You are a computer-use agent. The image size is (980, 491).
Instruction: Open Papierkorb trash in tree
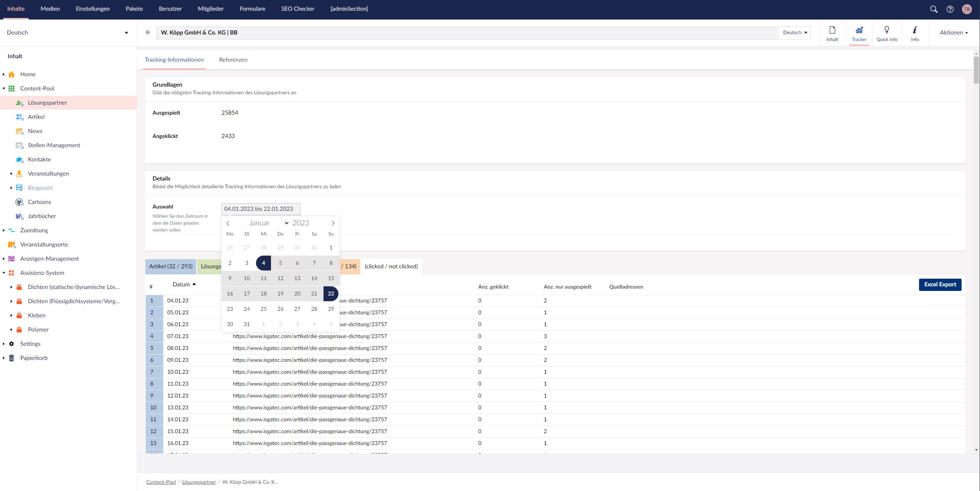(34, 358)
